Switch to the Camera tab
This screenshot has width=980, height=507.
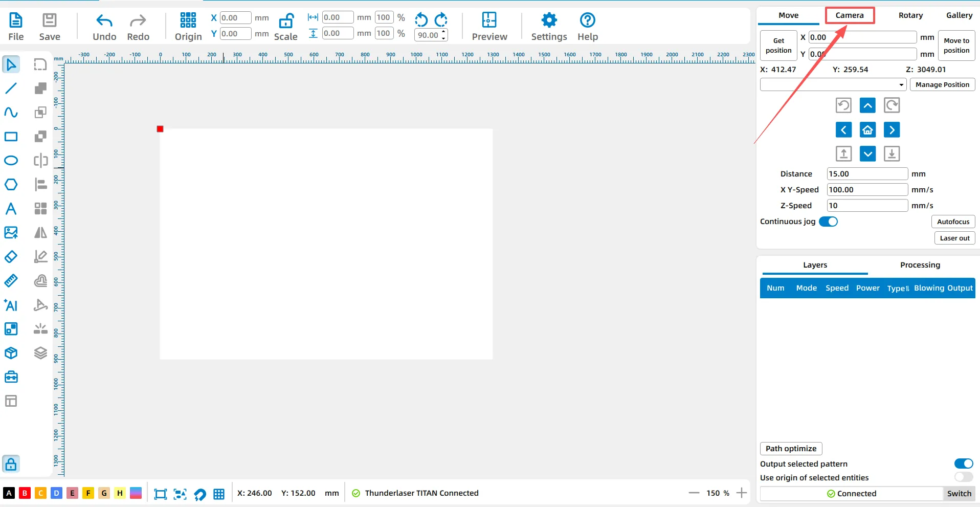point(850,15)
